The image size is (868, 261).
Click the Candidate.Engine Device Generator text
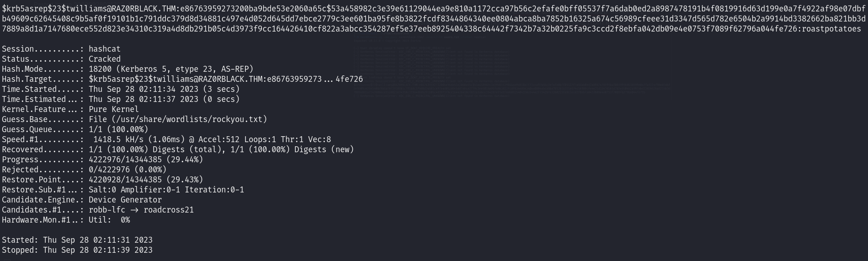(x=125, y=200)
